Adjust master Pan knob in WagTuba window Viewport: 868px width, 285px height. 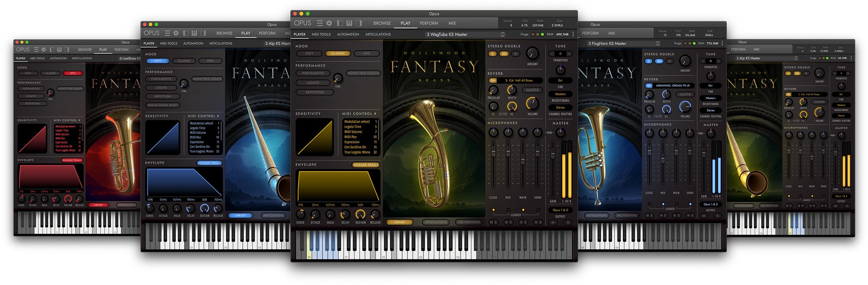pos(560,132)
